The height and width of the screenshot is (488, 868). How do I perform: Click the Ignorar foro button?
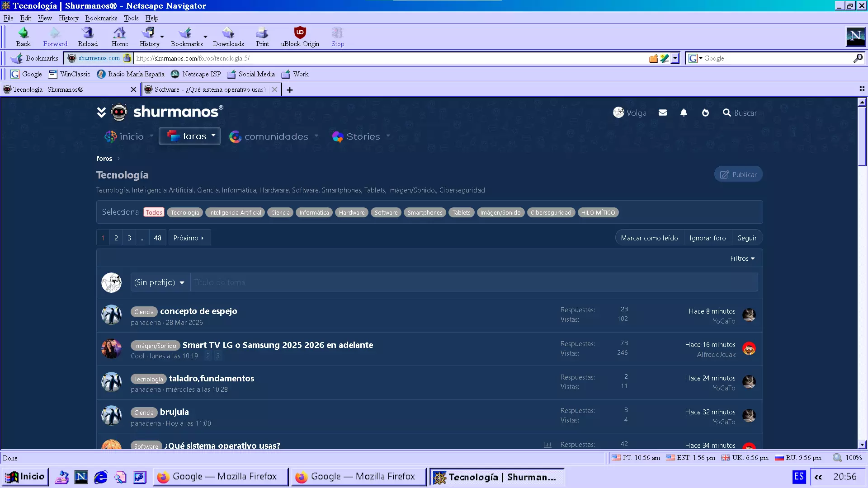point(708,238)
